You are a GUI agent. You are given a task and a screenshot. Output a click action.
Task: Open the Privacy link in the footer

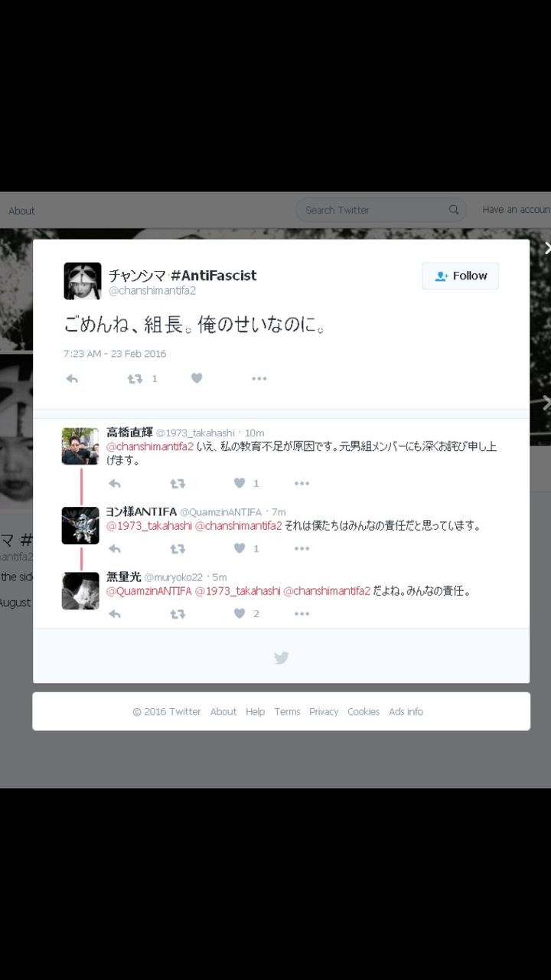click(324, 711)
